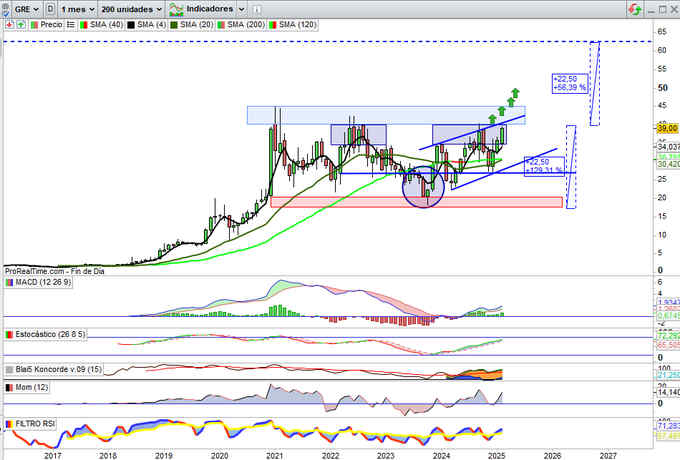Maximize the chart window
This screenshot has width=680, height=460.
point(662,10)
